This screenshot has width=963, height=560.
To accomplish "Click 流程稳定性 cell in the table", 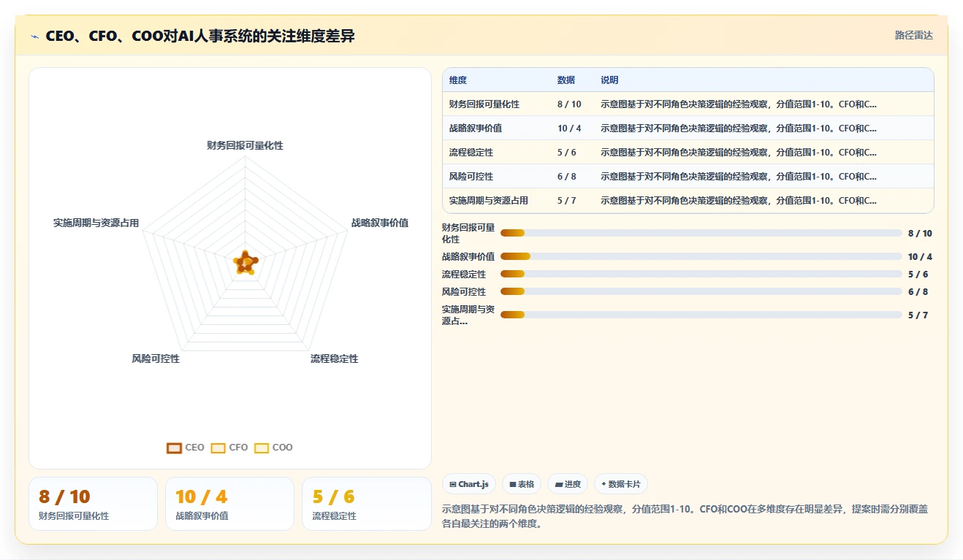I will 471,153.
